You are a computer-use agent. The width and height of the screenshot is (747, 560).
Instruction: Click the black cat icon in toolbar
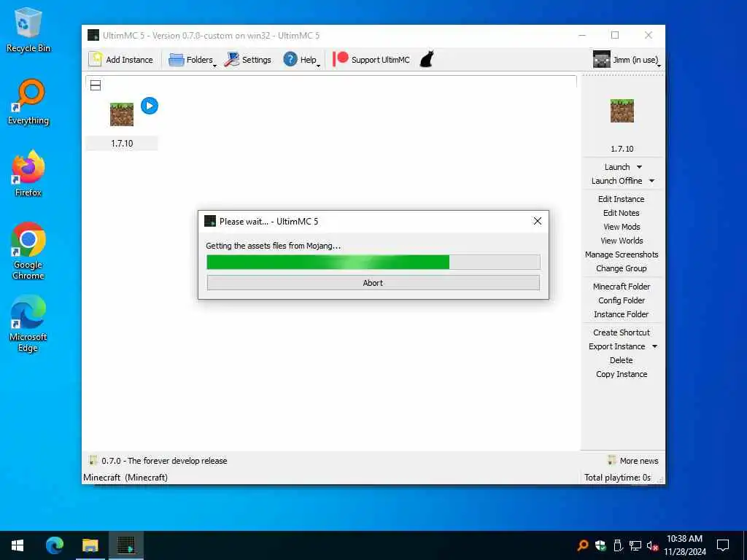426,60
